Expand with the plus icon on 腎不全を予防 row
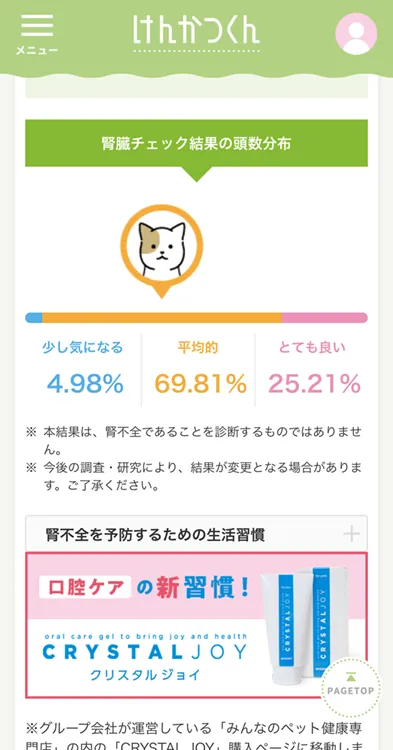 (x=351, y=534)
